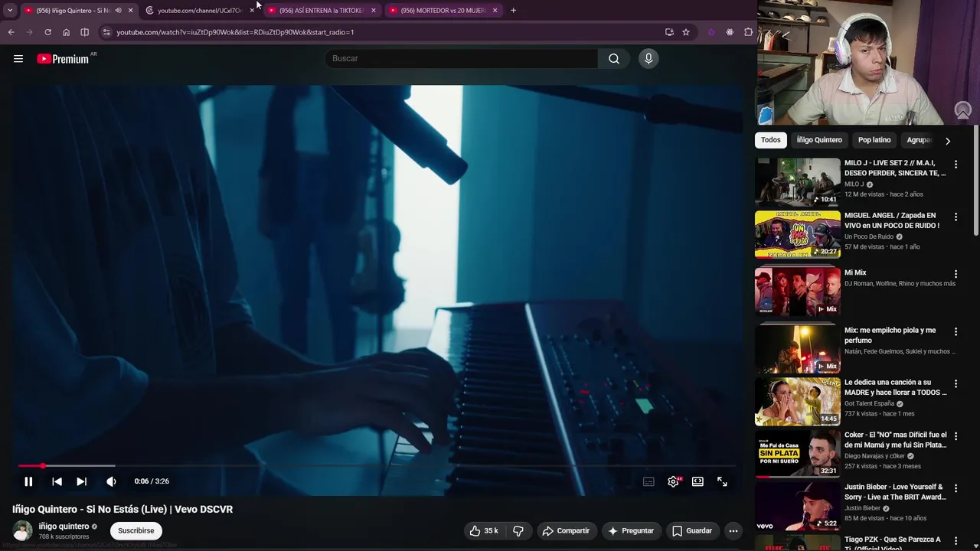
Task: Click the red playhead scrubber dot
Action: coord(43,465)
